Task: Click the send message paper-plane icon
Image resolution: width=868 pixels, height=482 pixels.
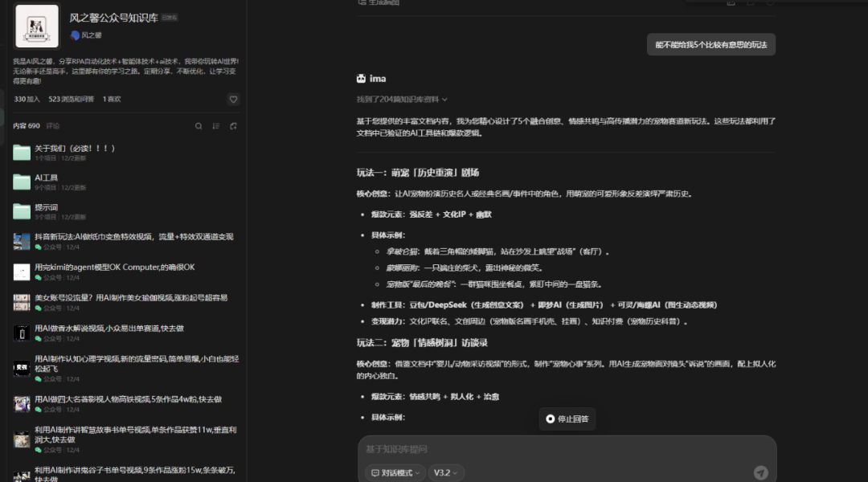Action: coord(760,472)
